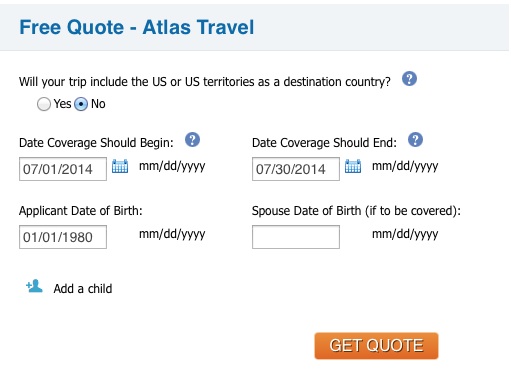Focus the coverage begin date field 07/01/2014
The width and height of the screenshot is (511, 376).
pyautogui.click(x=63, y=169)
